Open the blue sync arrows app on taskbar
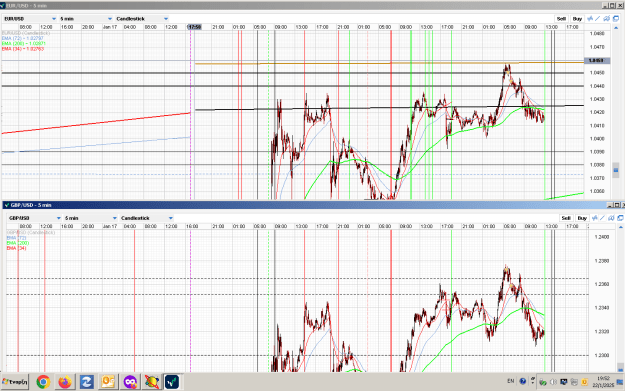 point(86,382)
